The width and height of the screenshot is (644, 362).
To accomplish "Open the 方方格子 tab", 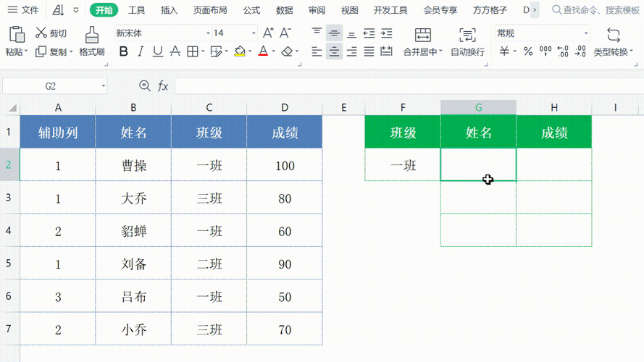I will [490, 10].
